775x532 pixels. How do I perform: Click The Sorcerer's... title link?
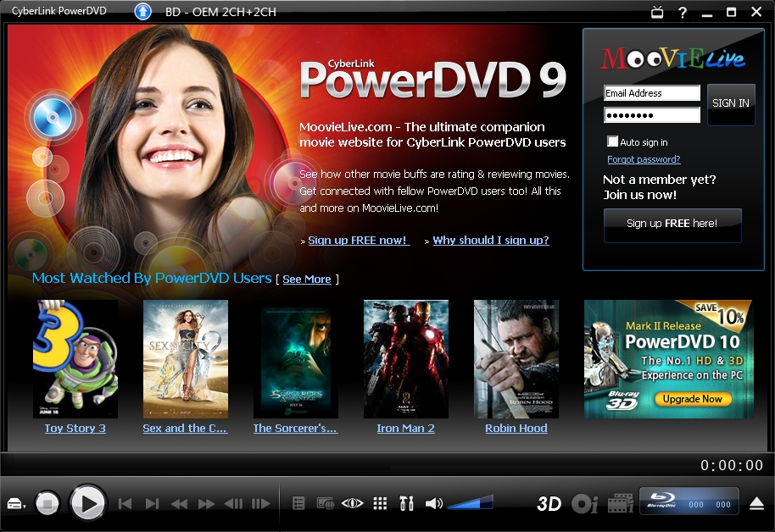pyautogui.click(x=295, y=429)
